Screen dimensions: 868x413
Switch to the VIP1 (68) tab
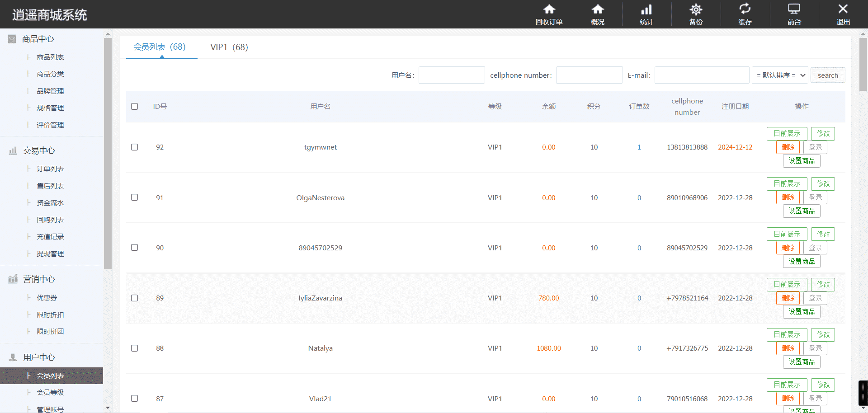point(229,47)
